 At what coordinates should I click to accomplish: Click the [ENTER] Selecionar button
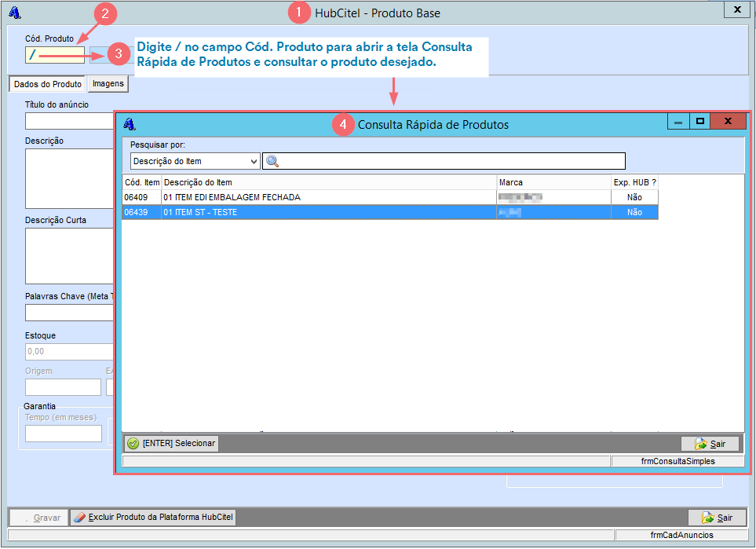171,443
